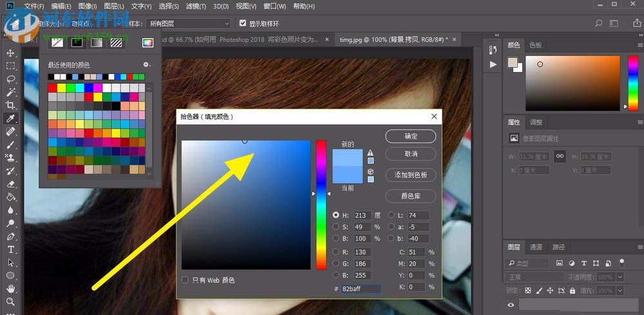The height and width of the screenshot is (315, 644).
Task: Choose the solid color fill option
Action: [77, 43]
